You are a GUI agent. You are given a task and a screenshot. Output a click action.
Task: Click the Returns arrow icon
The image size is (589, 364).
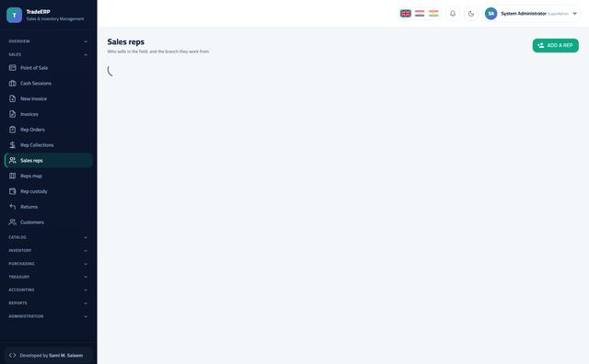[x=12, y=207]
